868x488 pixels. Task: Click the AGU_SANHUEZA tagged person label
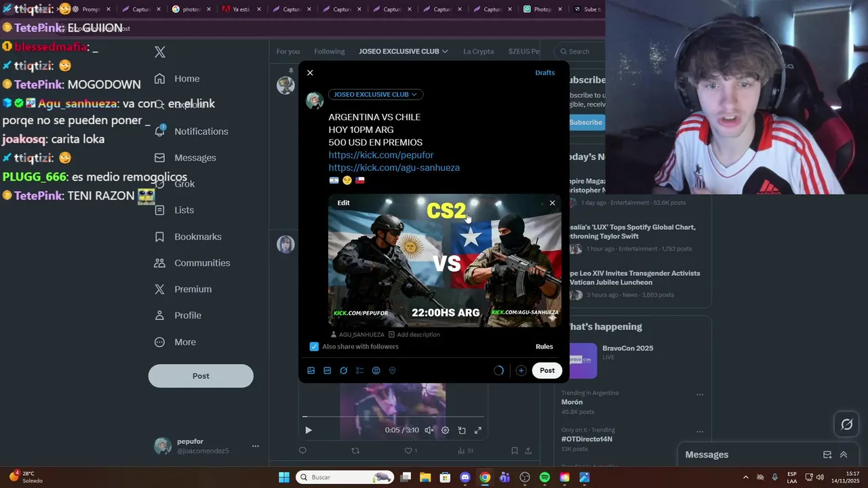pyautogui.click(x=357, y=335)
